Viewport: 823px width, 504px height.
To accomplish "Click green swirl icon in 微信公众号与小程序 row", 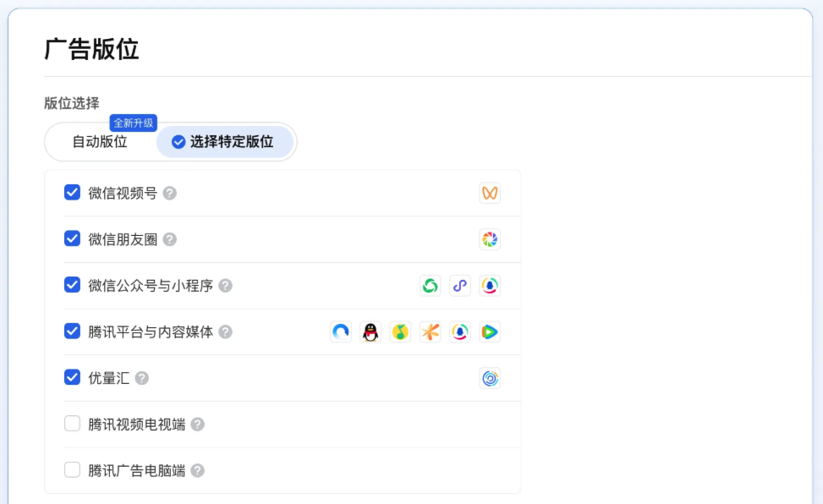I will coord(431,286).
